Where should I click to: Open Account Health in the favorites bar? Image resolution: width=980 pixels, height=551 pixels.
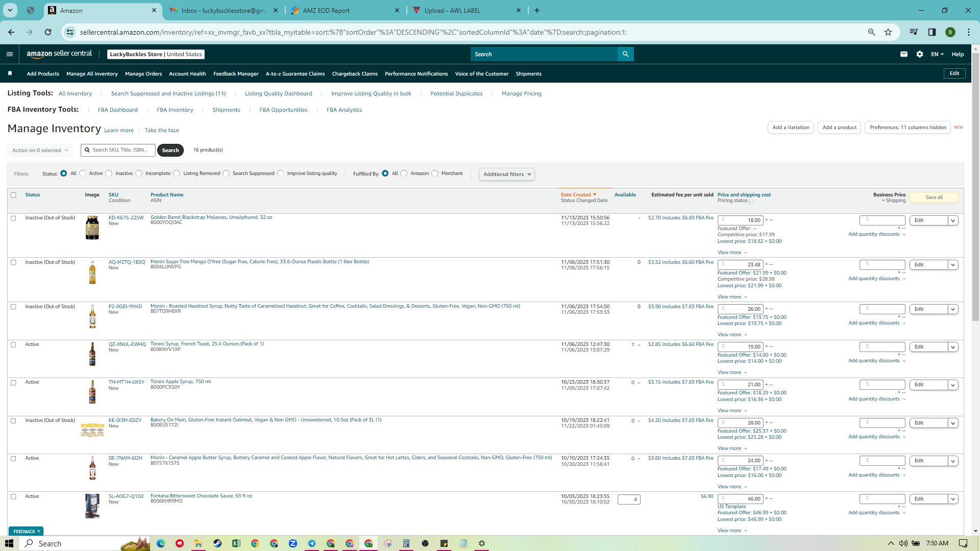(187, 74)
